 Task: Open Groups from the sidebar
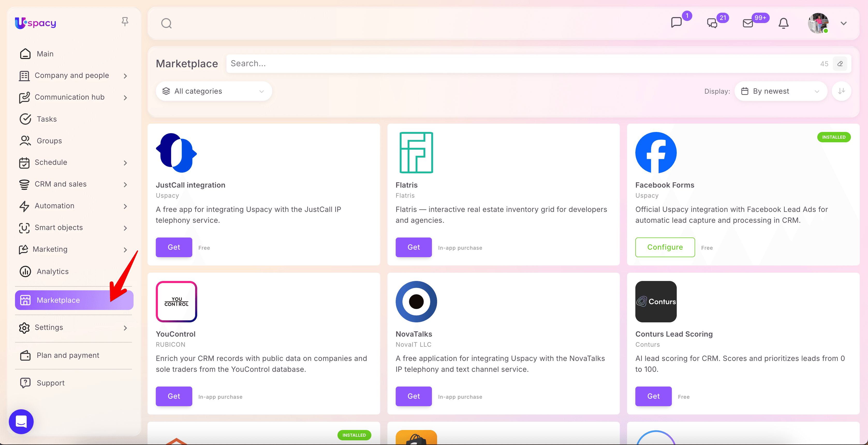click(49, 141)
